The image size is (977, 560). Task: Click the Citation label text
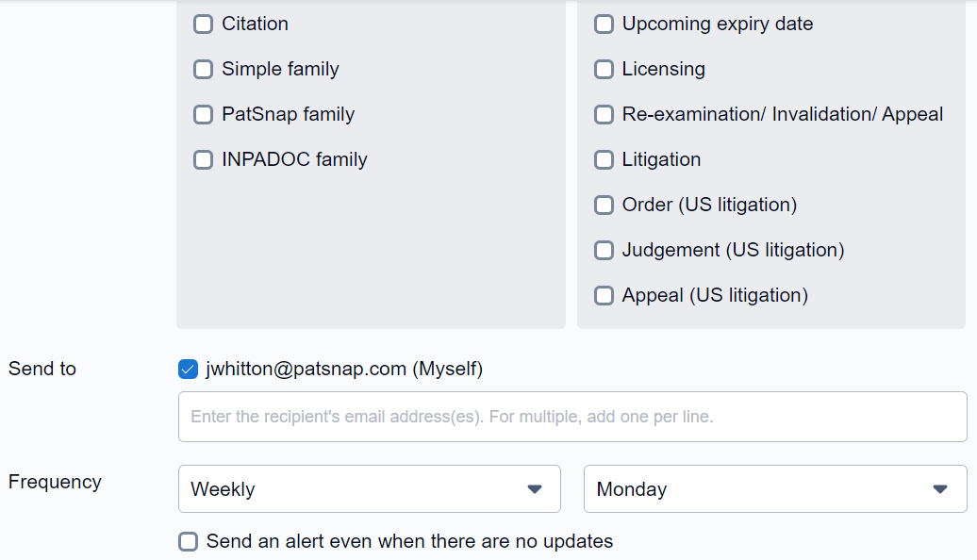pos(255,25)
